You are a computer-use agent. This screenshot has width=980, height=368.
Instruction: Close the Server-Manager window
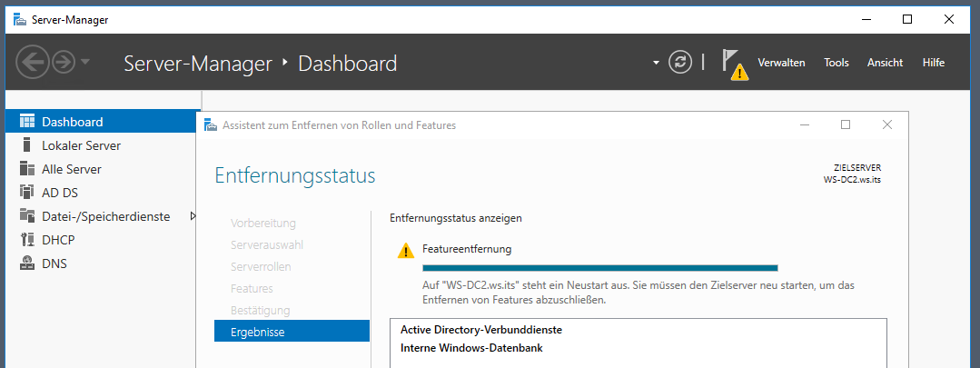949,19
